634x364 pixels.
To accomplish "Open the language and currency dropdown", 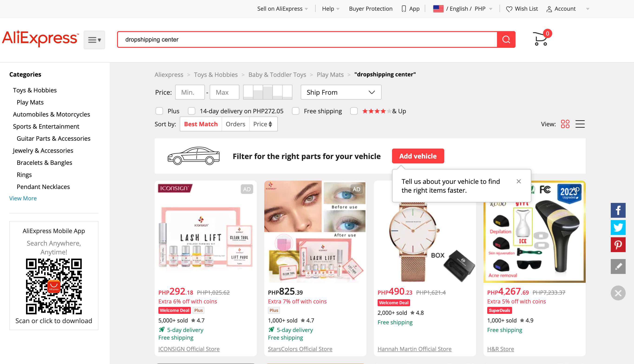I will 463,9.
